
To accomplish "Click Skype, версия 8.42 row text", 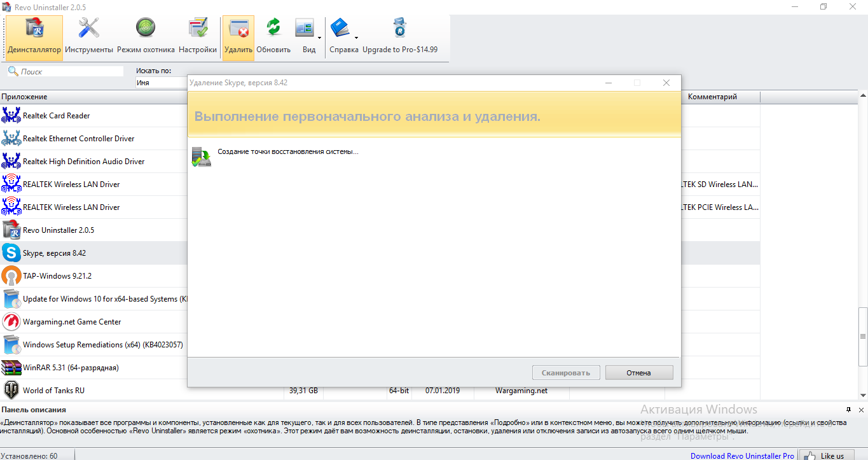I will tap(54, 253).
